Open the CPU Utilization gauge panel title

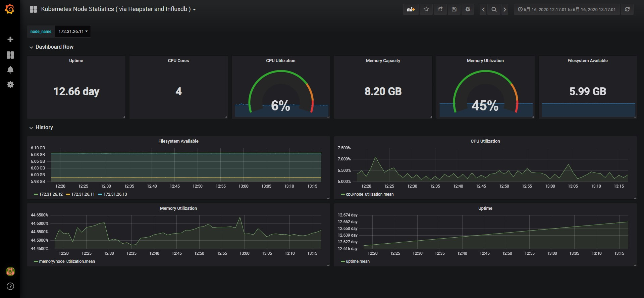(x=281, y=61)
